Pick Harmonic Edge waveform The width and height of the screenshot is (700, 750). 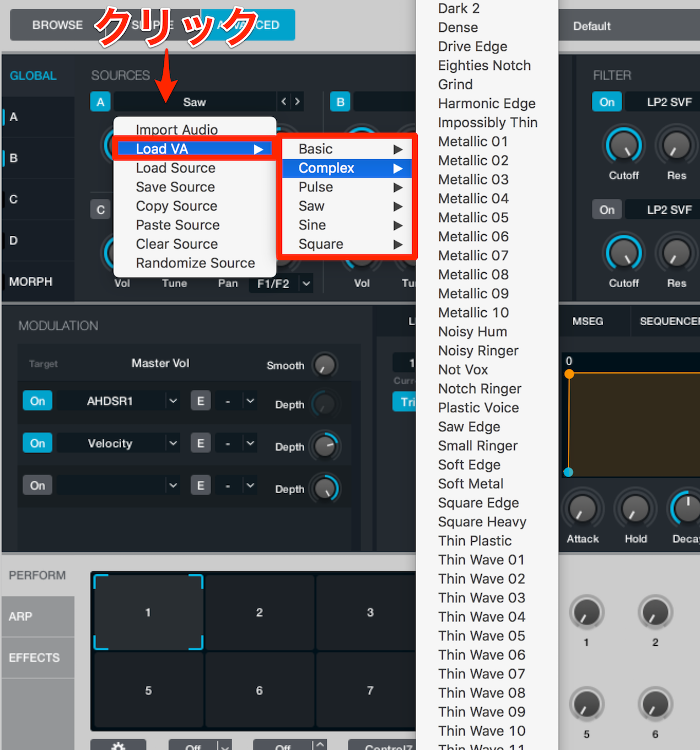click(487, 104)
